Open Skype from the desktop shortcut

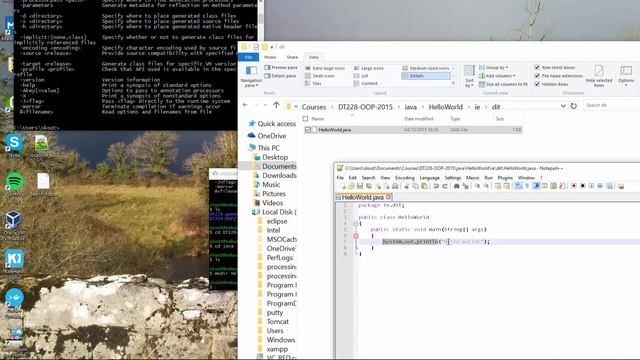point(14,143)
